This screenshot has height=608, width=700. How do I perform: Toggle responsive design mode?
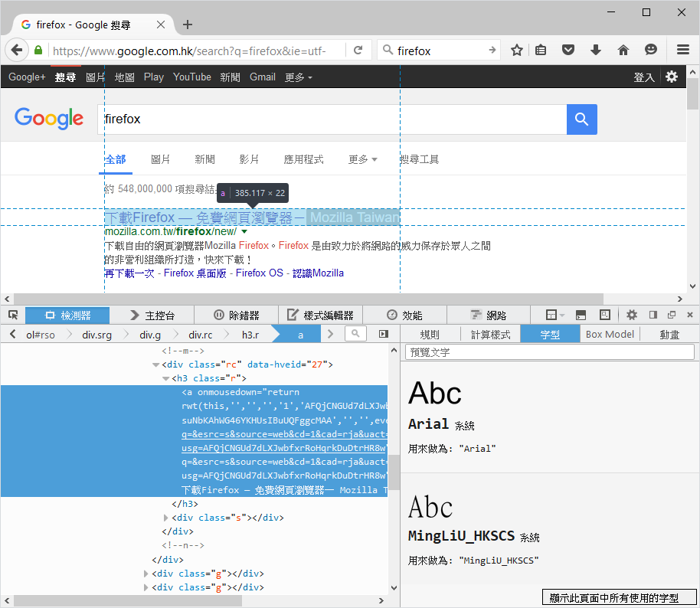tap(605, 315)
